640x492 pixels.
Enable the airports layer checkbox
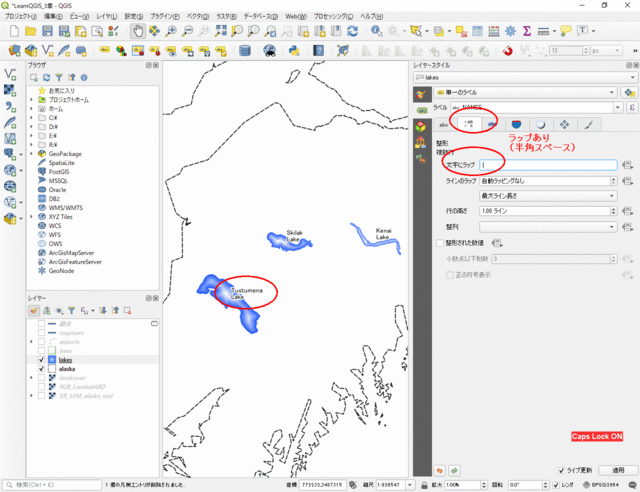pos(41,342)
